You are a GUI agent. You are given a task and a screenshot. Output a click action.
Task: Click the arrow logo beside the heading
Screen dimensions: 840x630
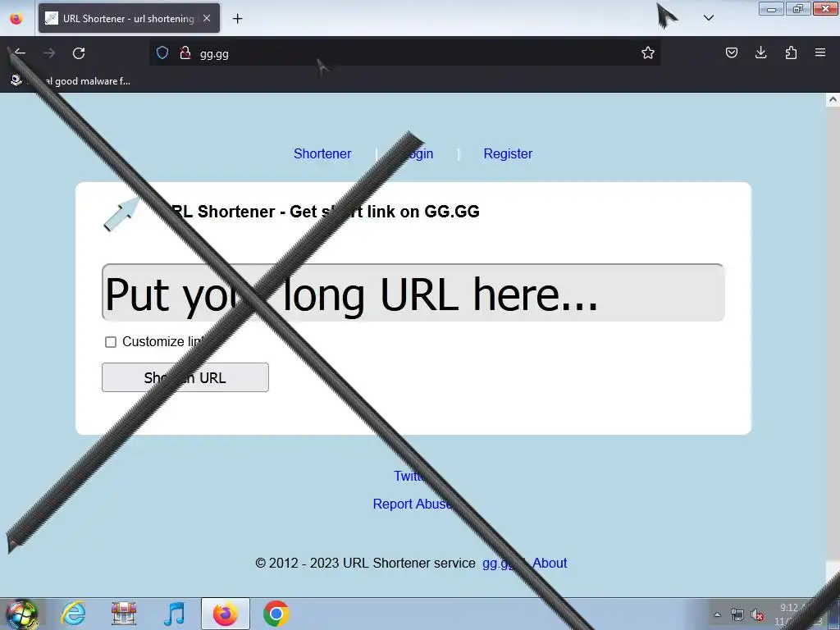click(121, 213)
